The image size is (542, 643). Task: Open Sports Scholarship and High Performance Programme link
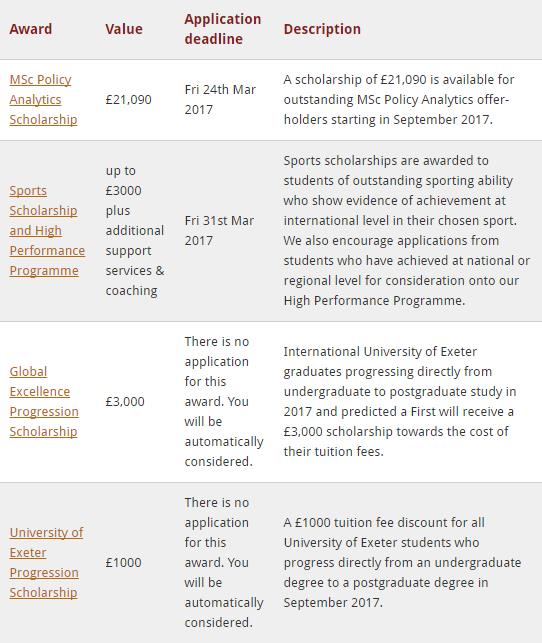pos(47,230)
